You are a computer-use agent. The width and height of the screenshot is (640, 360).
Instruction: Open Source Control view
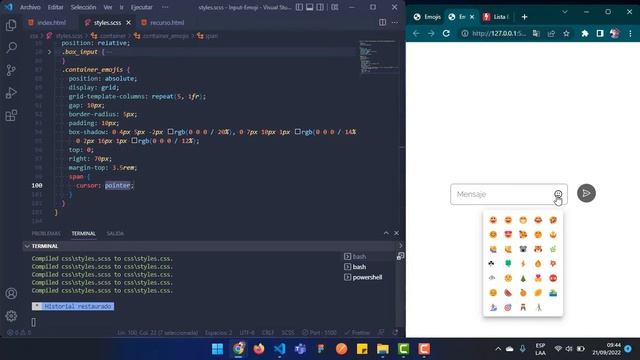[11, 70]
